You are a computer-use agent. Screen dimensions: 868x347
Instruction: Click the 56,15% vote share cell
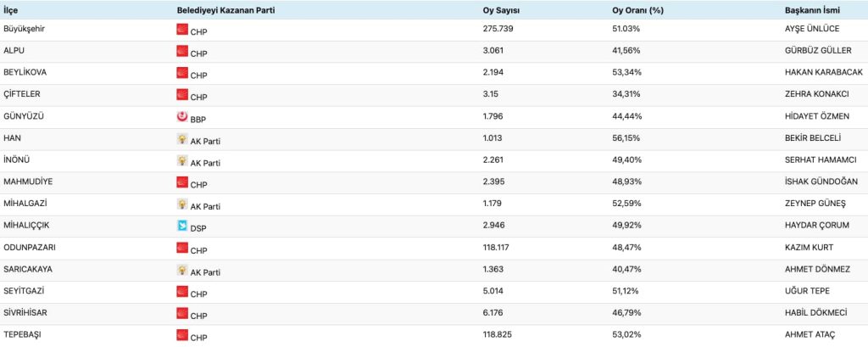[626, 138]
